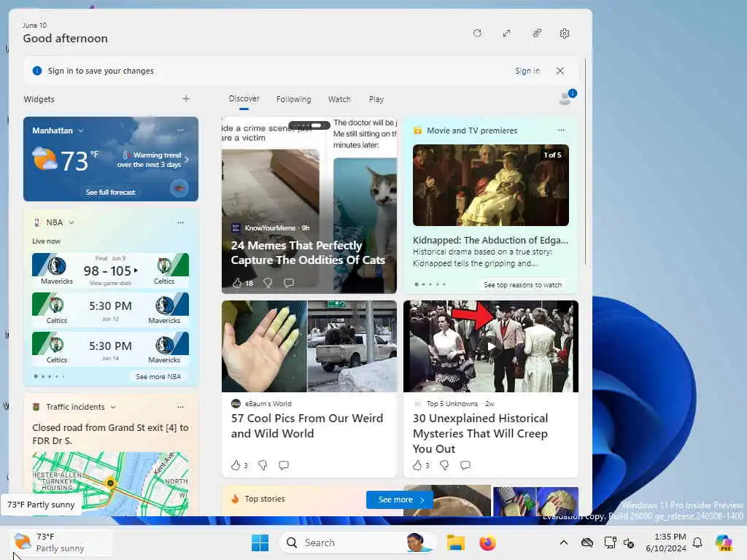This screenshot has width=747, height=560.
Task: Click See top reasons to watch
Action: 522,285
